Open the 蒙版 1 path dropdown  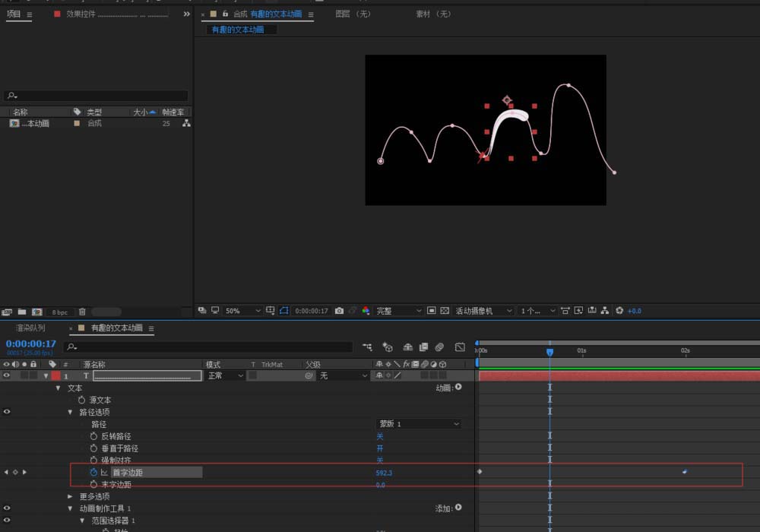coord(419,424)
